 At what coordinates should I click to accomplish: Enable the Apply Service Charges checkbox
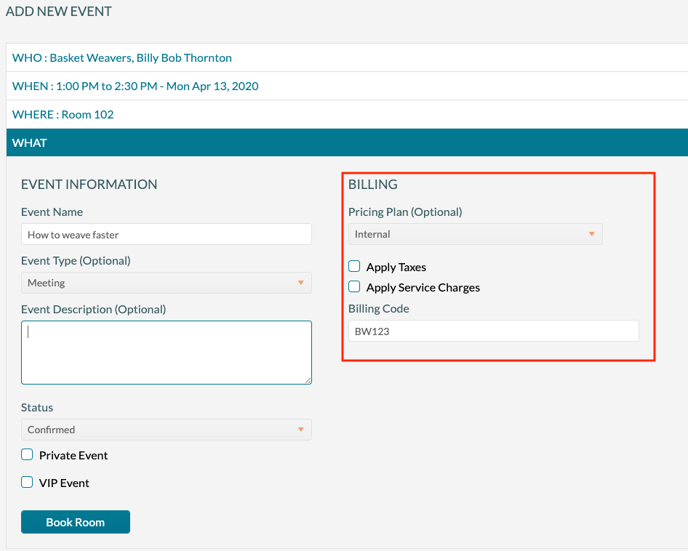[x=354, y=287]
